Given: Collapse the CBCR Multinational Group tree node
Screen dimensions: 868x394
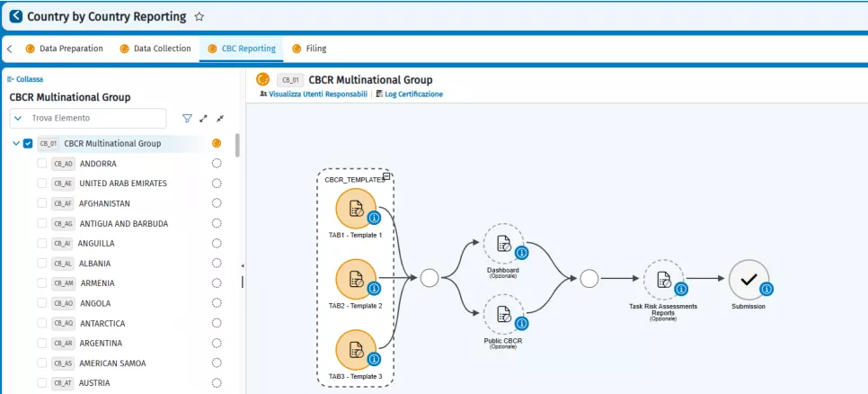Looking at the screenshot, I should [15, 144].
